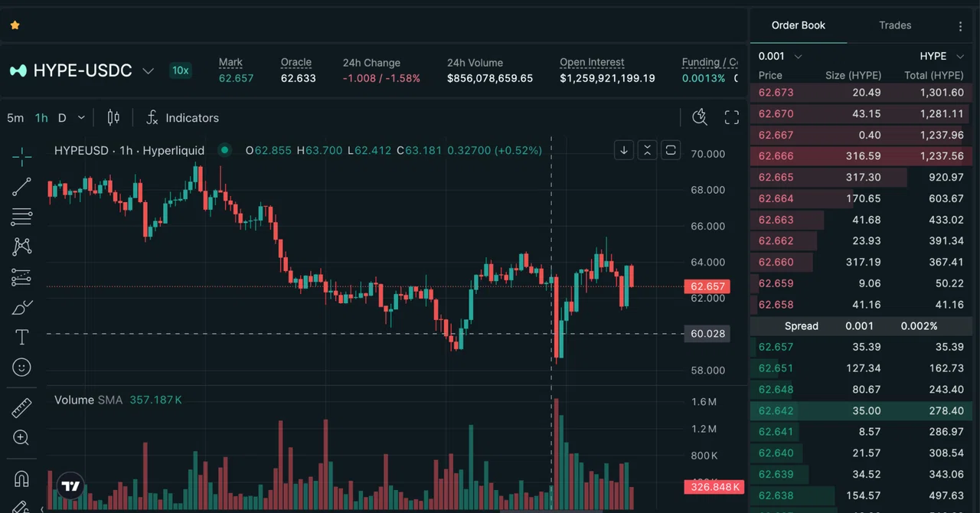This screenshot has height=513, width=980.
Task: Open the forecasting and measurement tools
Action: point(21,277)
